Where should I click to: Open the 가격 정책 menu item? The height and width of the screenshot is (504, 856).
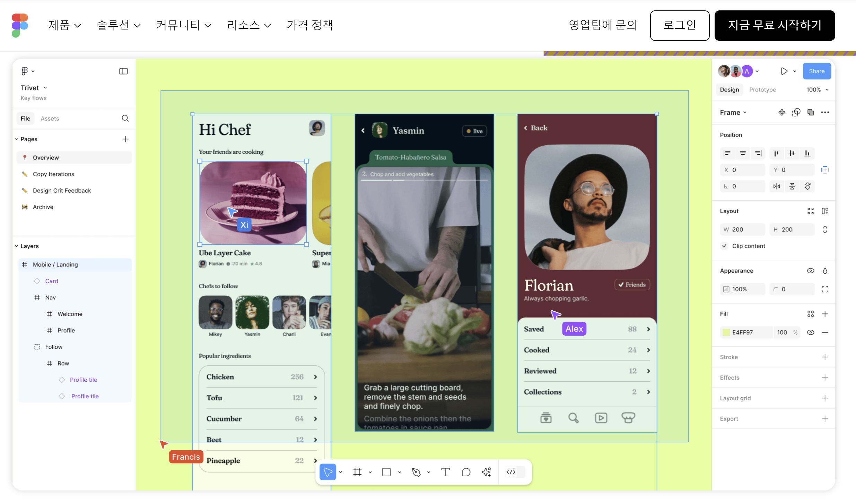310,25
